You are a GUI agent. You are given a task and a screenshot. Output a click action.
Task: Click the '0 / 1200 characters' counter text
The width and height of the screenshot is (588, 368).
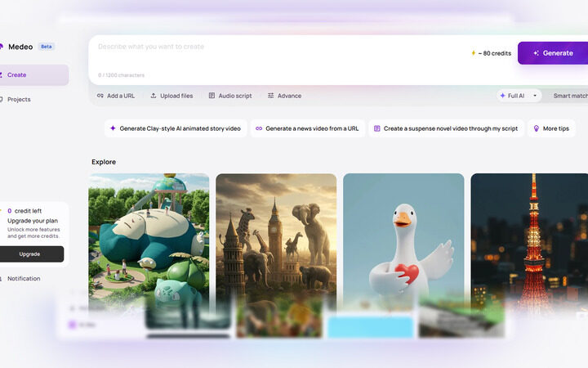click(121, 75)
